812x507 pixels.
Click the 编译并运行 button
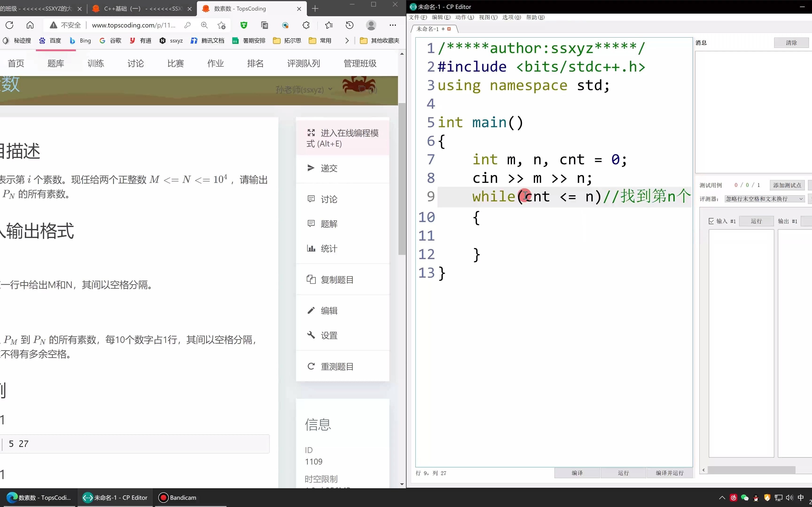tap(669, 473)
